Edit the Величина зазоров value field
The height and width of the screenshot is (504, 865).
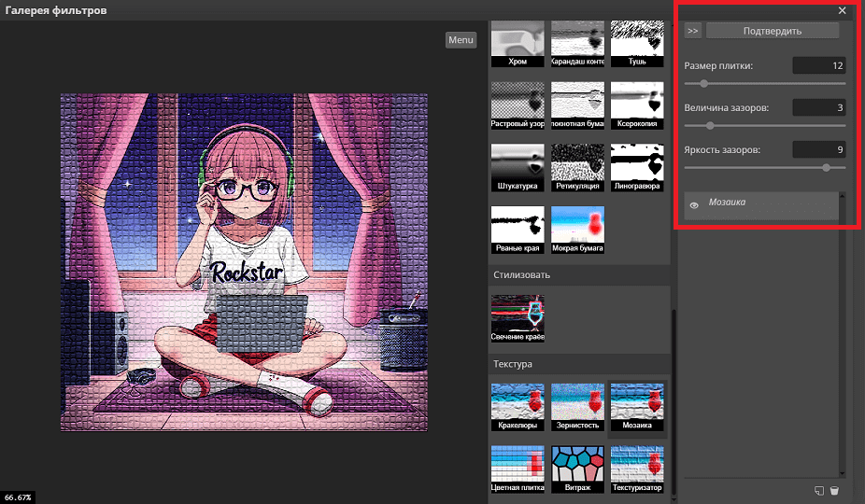[819, 107]
